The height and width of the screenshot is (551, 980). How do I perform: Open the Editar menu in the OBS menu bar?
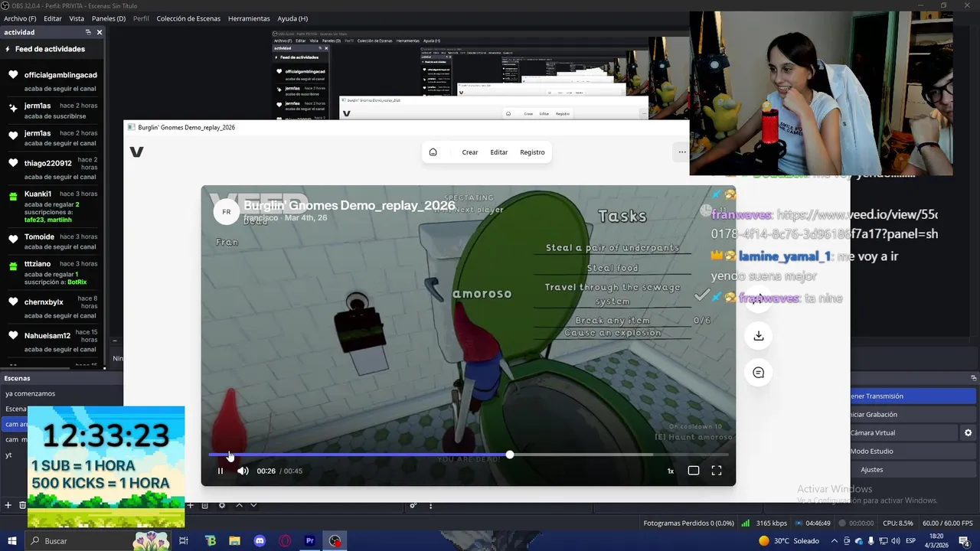[53, 18]
